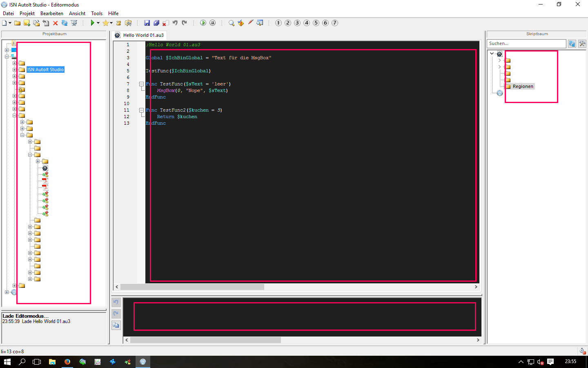The width and height of the screenshot is (588, 368).
Task: Refresh the Skriptbaum with blue arrows icon
Action: (x=572, y=44)
